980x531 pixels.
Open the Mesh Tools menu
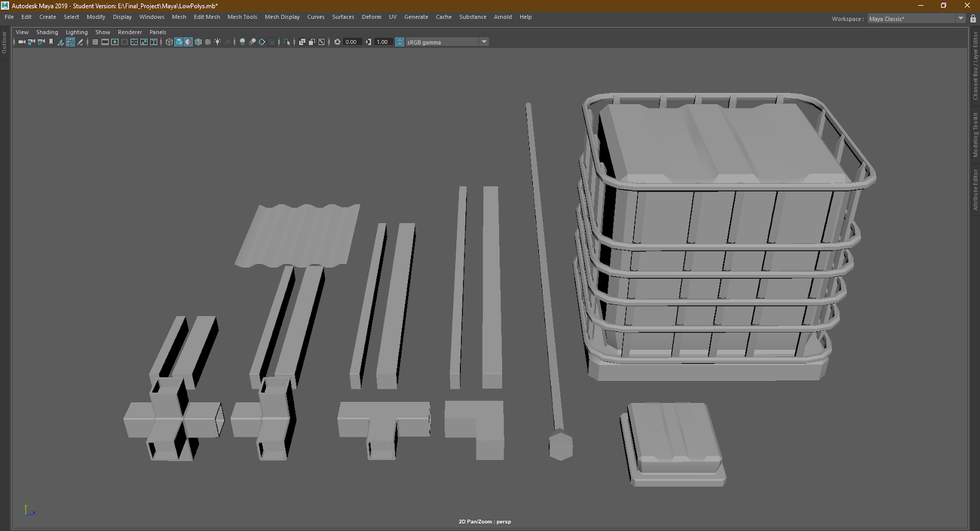pyautogui.click(x=242, y=17)
